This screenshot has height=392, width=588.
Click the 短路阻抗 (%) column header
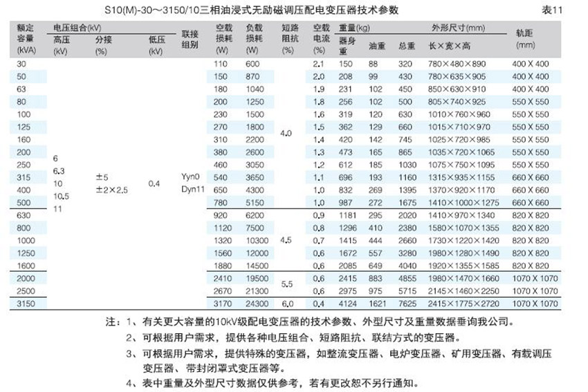(x=289, y=39)
